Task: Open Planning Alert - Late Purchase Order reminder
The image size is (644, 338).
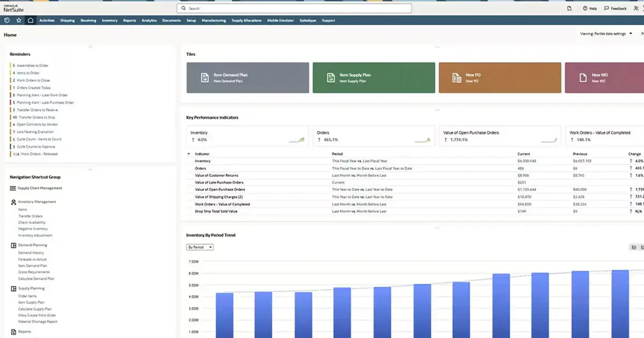Action: pyautogui.click(x=45, y=102)
